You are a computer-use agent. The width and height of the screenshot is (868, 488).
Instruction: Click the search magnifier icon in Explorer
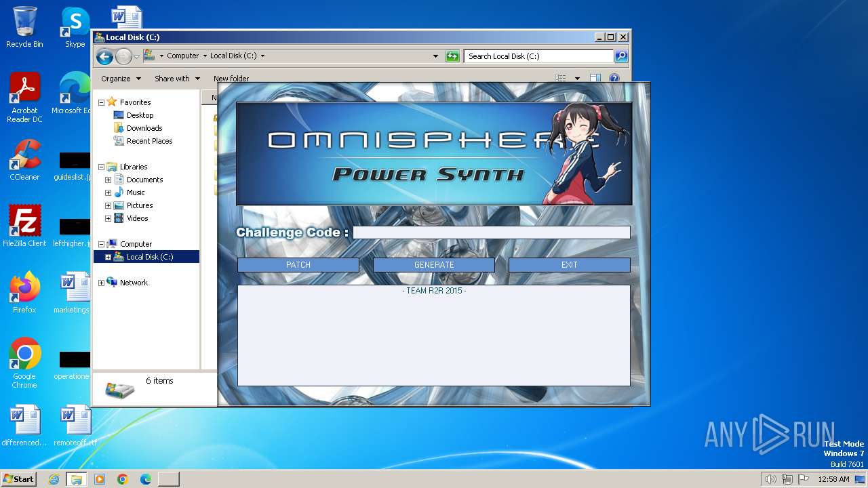620,56
